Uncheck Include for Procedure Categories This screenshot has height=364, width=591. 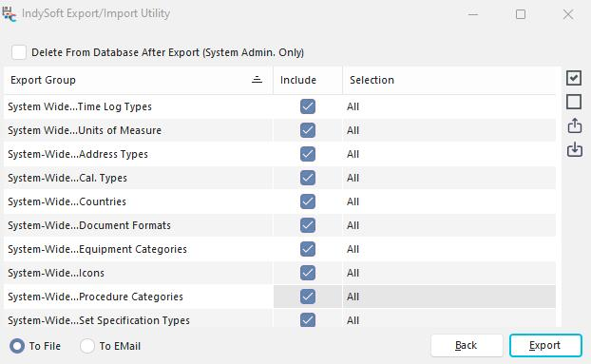pos(308,297)
